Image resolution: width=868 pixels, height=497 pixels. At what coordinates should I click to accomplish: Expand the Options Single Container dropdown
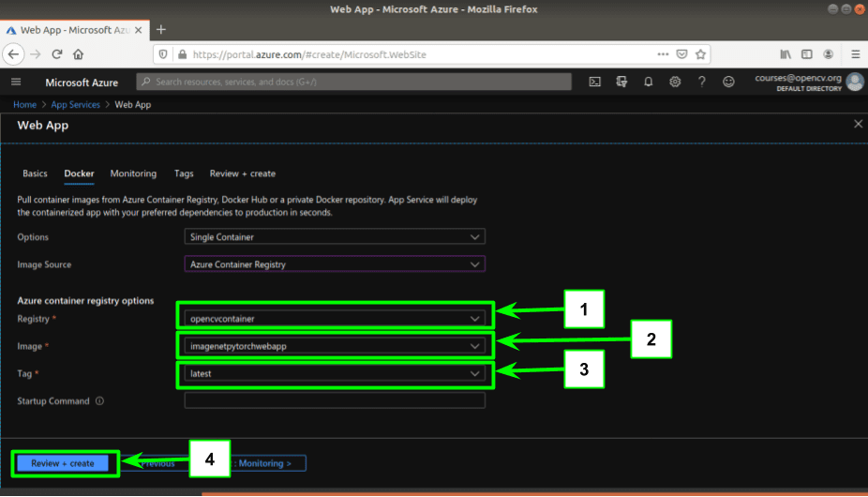click(335, 236)
